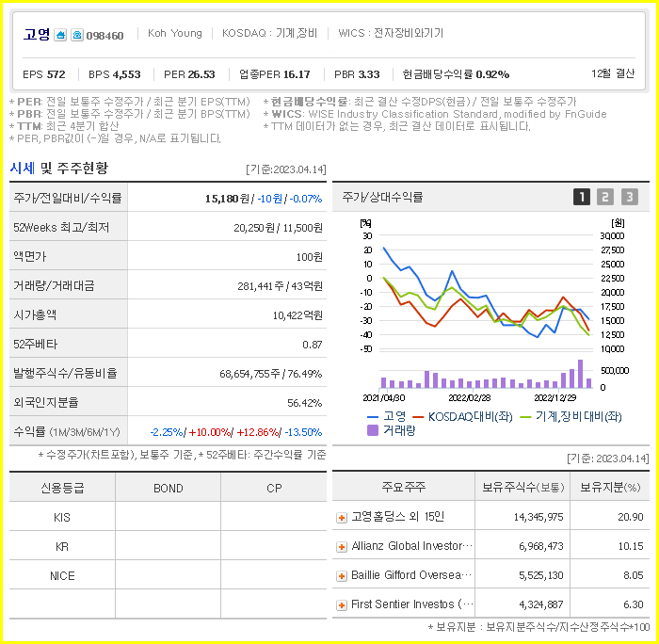Select the +10.00% three-month return

pos(210,432)
